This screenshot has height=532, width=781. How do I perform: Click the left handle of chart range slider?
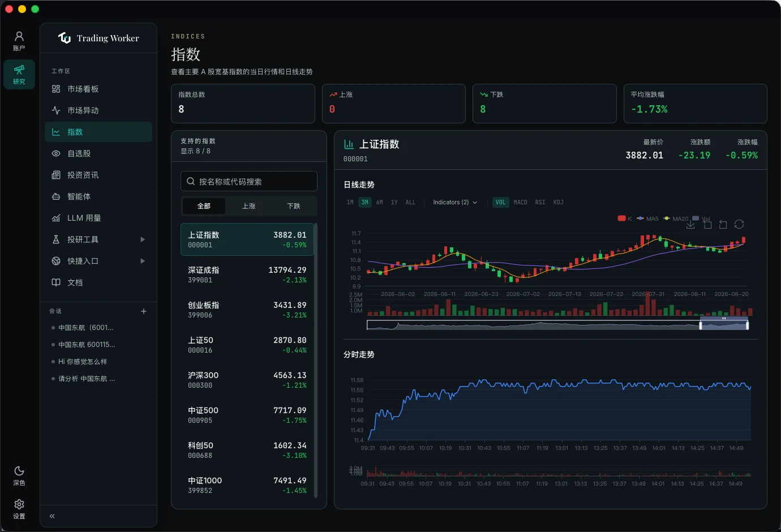(701, 325)
